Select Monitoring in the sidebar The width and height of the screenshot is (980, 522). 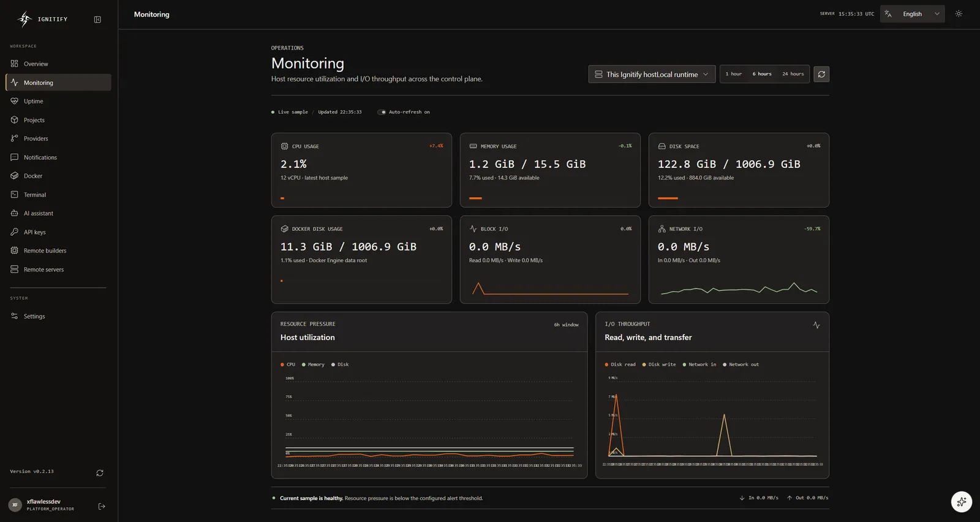pyautogui.click(x=58, y=83)
